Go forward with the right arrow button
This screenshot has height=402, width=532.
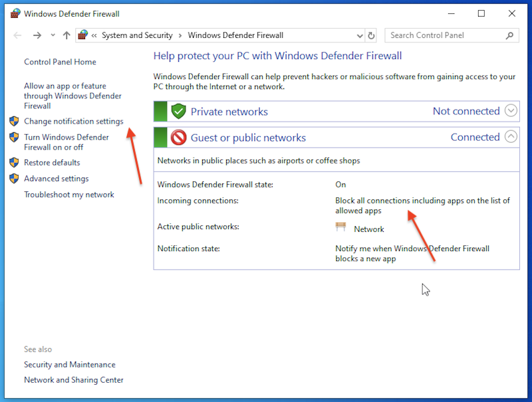[x=37, y=35]
